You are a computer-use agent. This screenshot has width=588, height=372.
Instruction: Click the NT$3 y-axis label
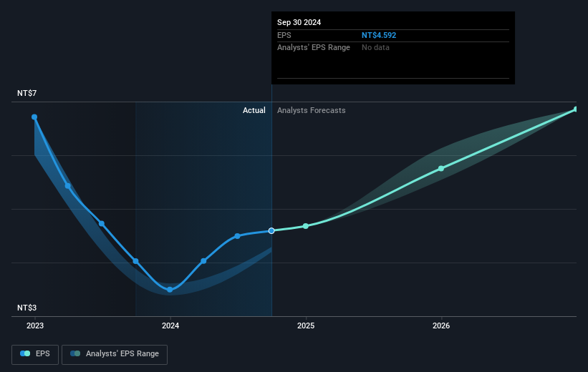click(x=27, y=308)
